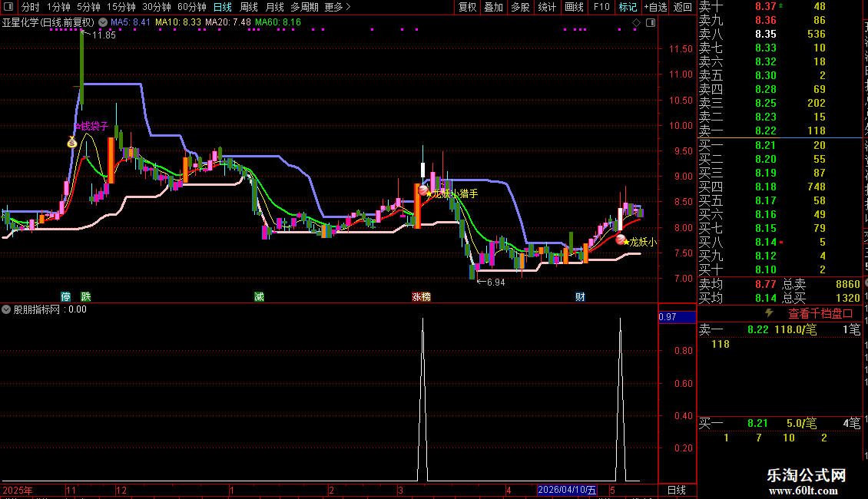Click the 停 event tag icon
Image resolution: width=868 pixels, height=499 pixels.
pyautogui.click(x=66, y=297)
